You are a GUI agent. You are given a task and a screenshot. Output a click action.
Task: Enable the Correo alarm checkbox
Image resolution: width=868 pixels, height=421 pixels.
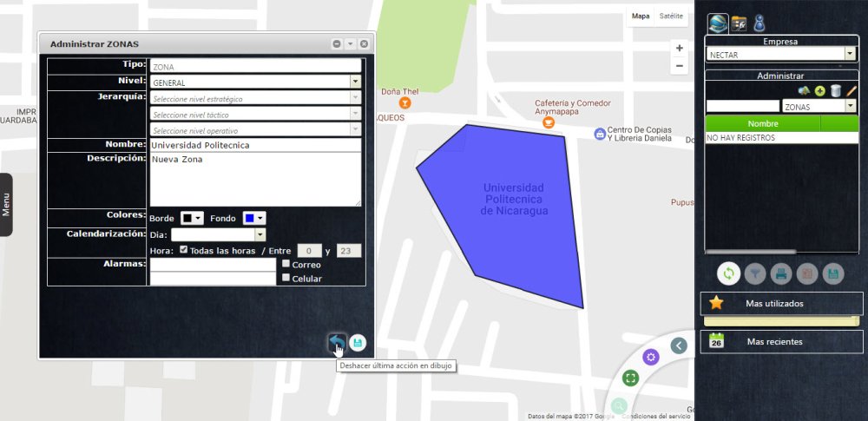tap(286, 264)
